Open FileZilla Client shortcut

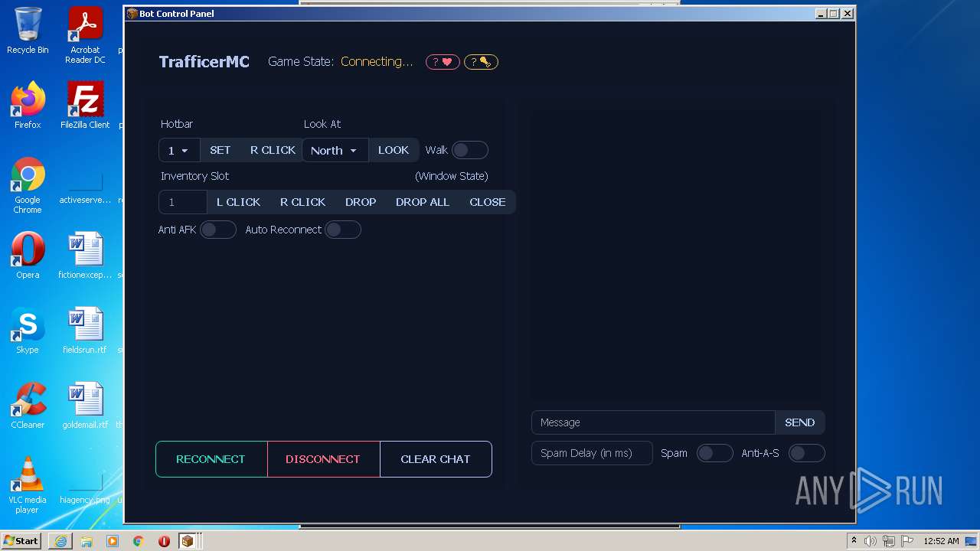(x=85, y=106)
